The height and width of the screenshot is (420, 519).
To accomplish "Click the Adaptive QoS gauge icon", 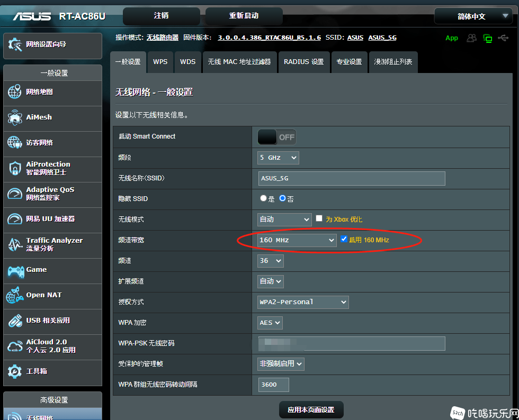I will (x=15, y=194).
